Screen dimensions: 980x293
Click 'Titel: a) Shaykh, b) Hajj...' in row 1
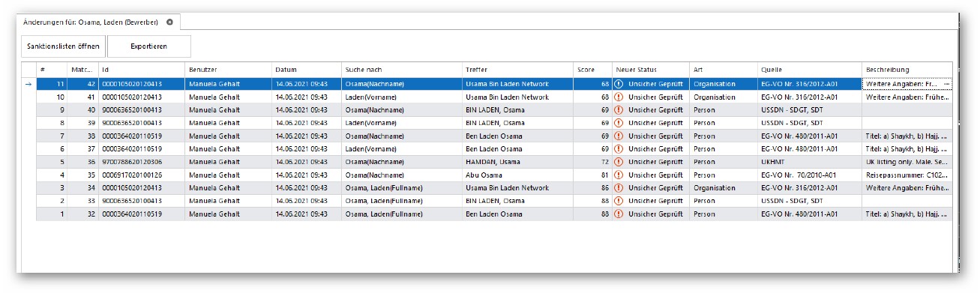[x=907, y=214]
